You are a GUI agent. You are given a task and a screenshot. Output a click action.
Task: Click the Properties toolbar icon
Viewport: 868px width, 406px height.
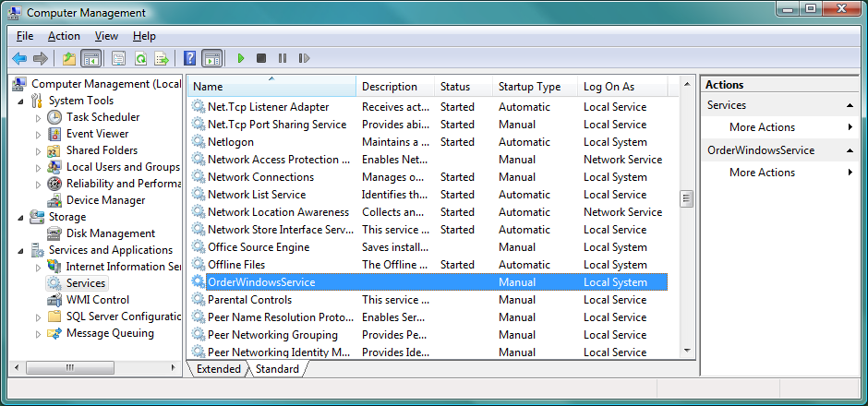coord(119,59)
